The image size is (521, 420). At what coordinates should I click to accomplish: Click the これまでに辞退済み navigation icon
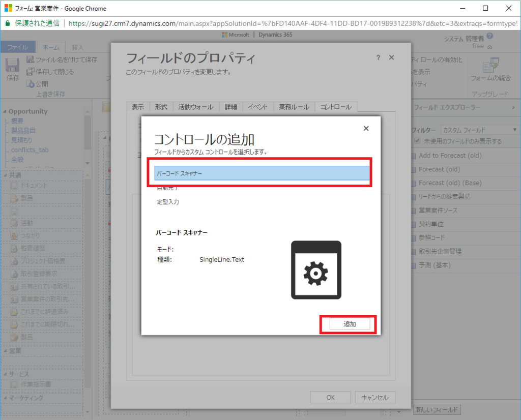click(14, 312)
